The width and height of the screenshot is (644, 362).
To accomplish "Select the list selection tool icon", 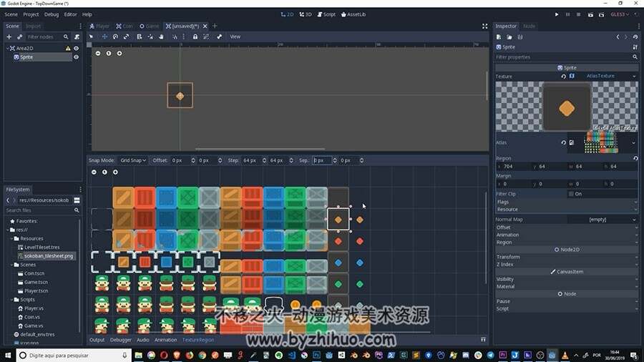I will pyautogui.click(x=140, y=37).
